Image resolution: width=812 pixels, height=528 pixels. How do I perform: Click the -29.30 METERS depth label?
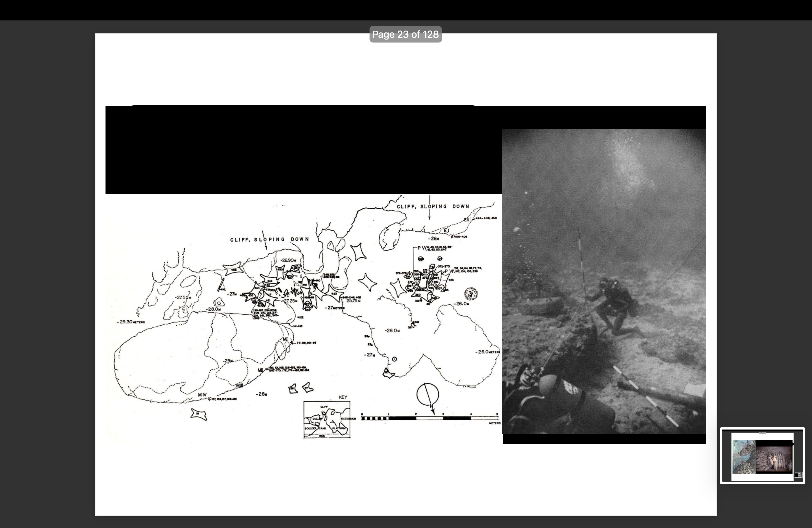click(131, 322)
